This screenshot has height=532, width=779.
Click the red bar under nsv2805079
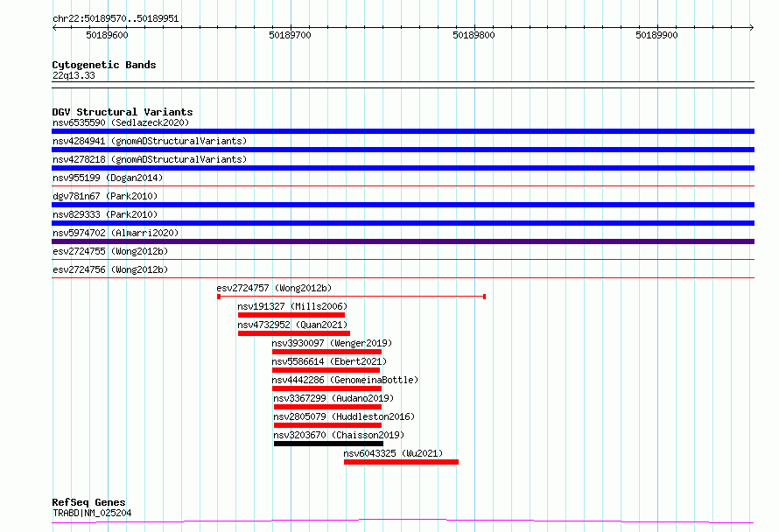(328, 425)
